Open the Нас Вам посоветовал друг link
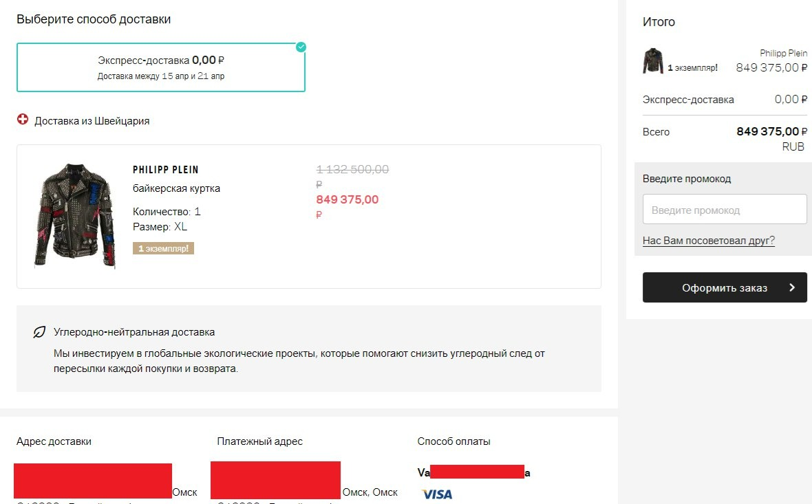Screen dimensions: 812x504 708,241
